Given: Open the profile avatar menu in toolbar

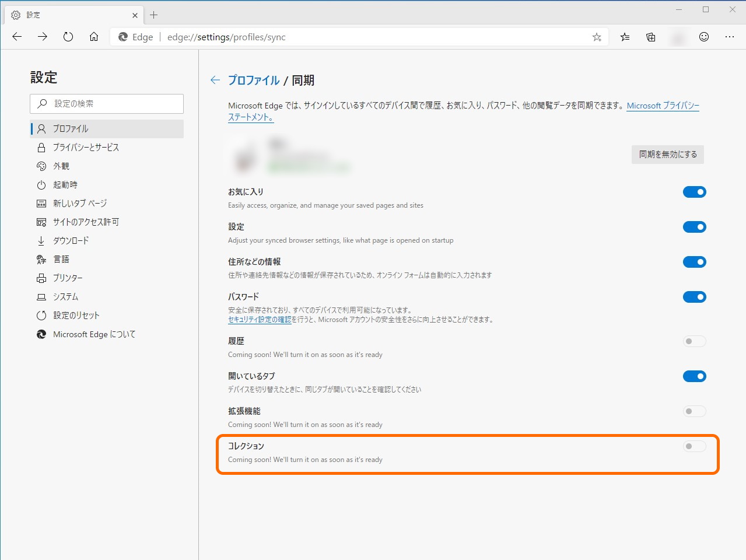Looking at the screenshot, I should (678, 37).
